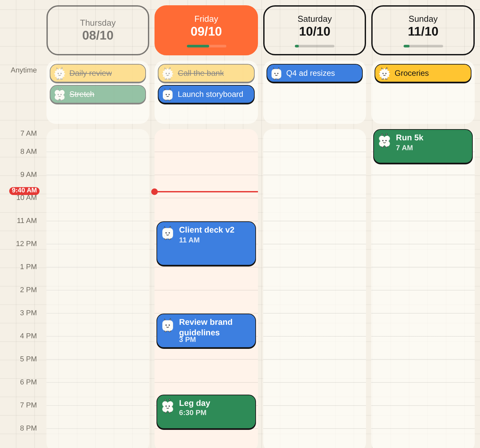Screen dimensions: 480x448
Task: Click the cat icon on Launch storyboard
Action: pos(168,95)
